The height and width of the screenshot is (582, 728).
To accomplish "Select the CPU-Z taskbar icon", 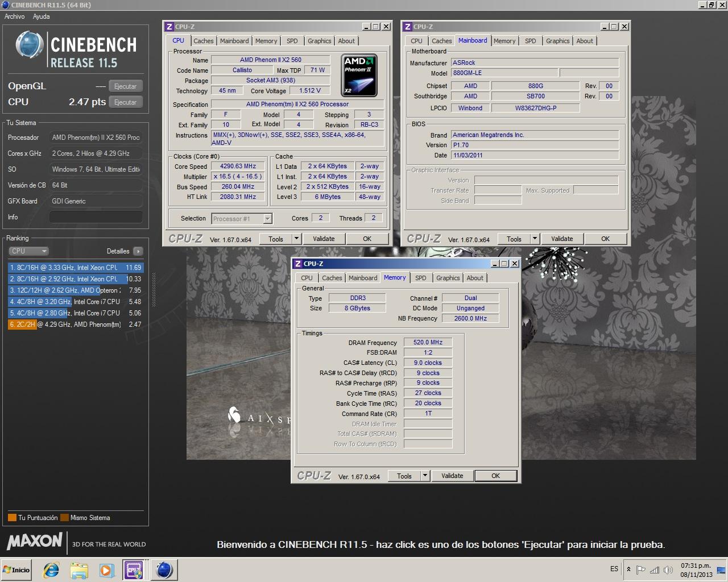I will (x=134, y=569).
